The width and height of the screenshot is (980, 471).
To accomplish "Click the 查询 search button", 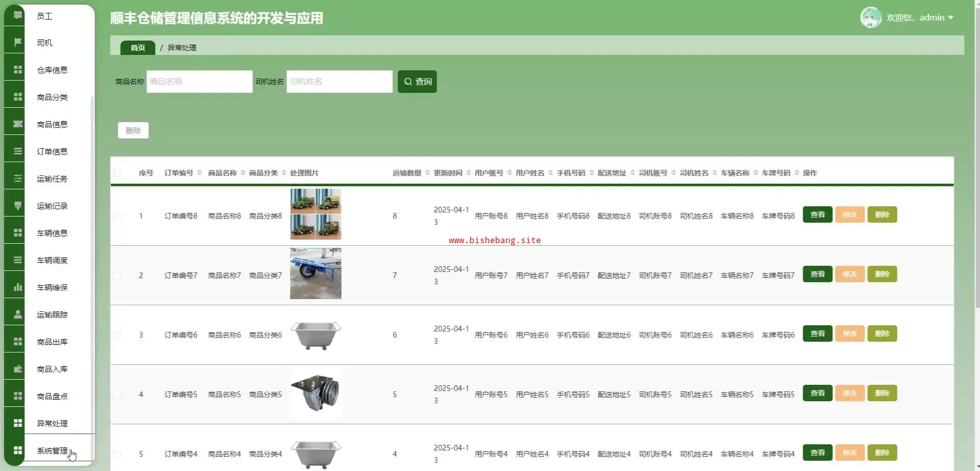I will point(417,82).
